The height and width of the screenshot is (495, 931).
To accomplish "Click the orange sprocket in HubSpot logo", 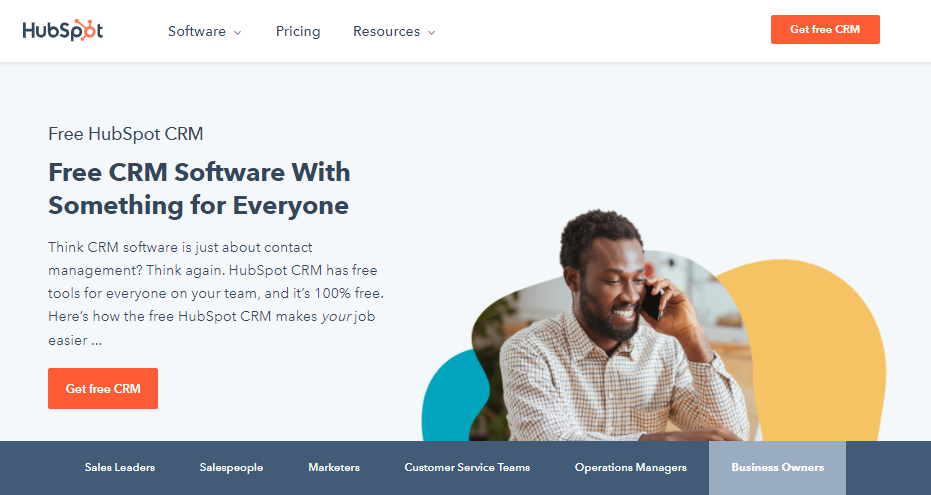I will [x=86, y=30].
